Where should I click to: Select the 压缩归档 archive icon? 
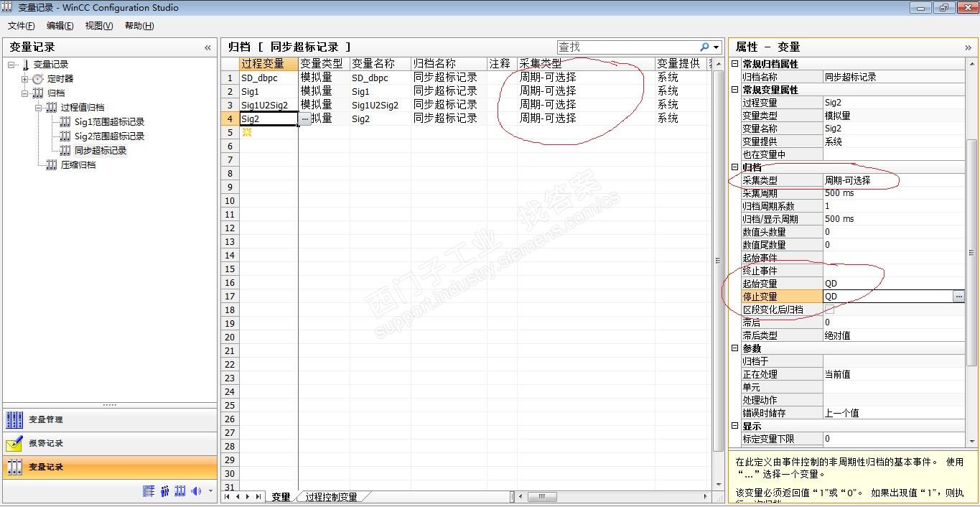tap(52, 165)
